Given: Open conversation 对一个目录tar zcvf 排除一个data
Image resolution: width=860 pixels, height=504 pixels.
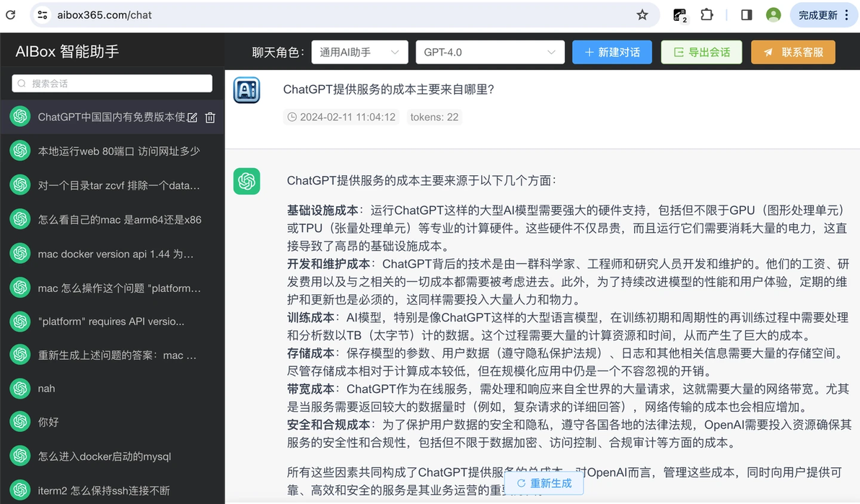Looking at the screenshot, I should tap(113, 185).
